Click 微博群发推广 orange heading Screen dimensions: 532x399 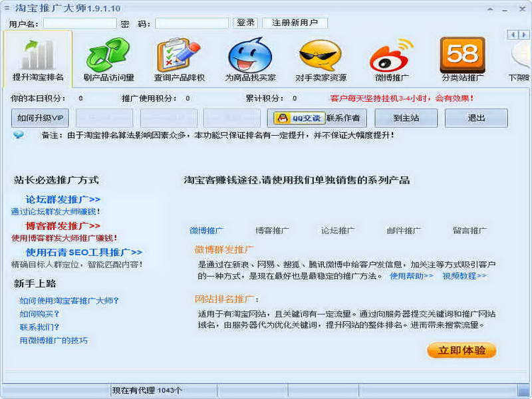[x=224, y=250]
